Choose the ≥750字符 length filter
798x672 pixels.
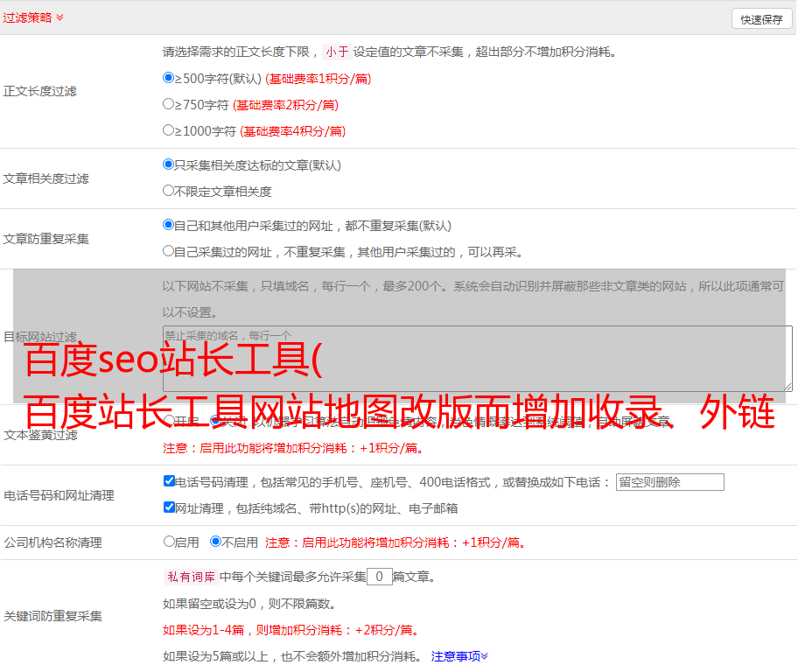tap(169, 104)
